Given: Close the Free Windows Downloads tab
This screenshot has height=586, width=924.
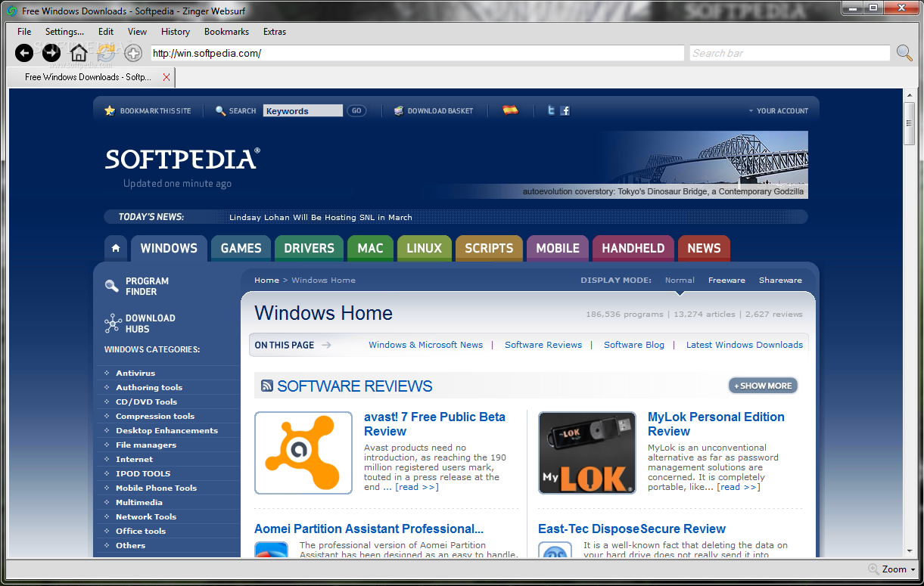Looking at the screenshot, I should (x=166, y=77).
